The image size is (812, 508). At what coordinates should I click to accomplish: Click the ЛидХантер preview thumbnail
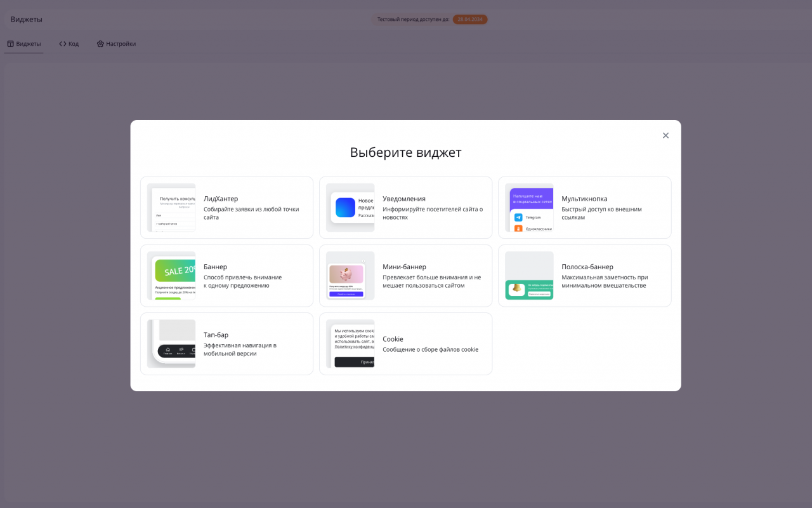(171, 208)
